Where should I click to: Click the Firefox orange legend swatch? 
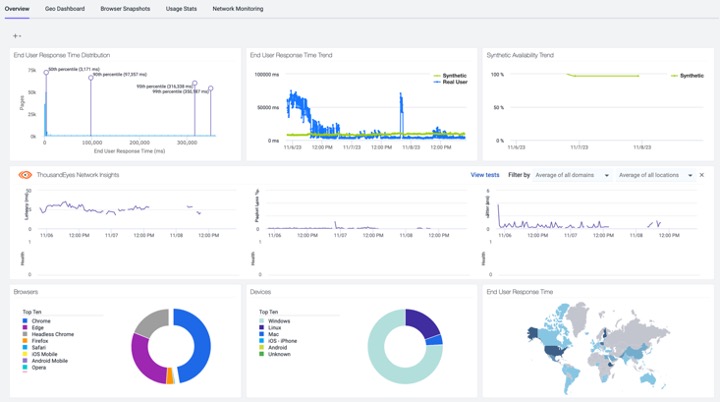tap(25, 341)
